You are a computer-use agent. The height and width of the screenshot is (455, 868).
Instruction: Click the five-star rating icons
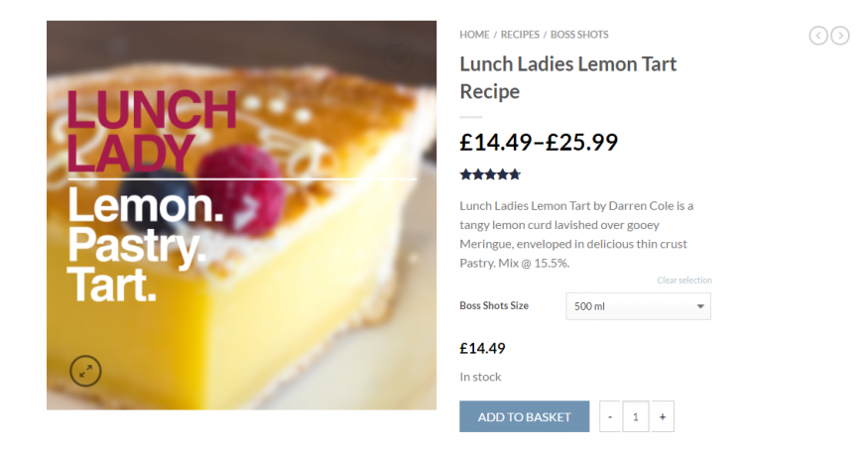pos(490,174)
